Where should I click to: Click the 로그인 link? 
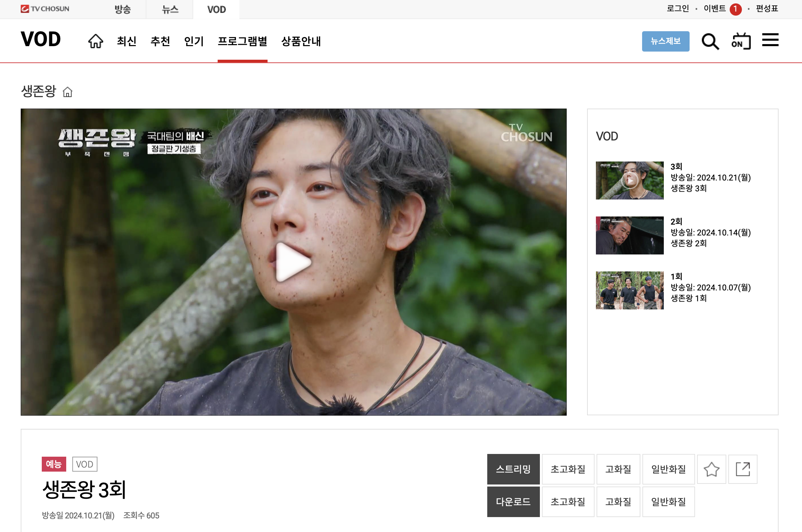[x=678, y=8]
